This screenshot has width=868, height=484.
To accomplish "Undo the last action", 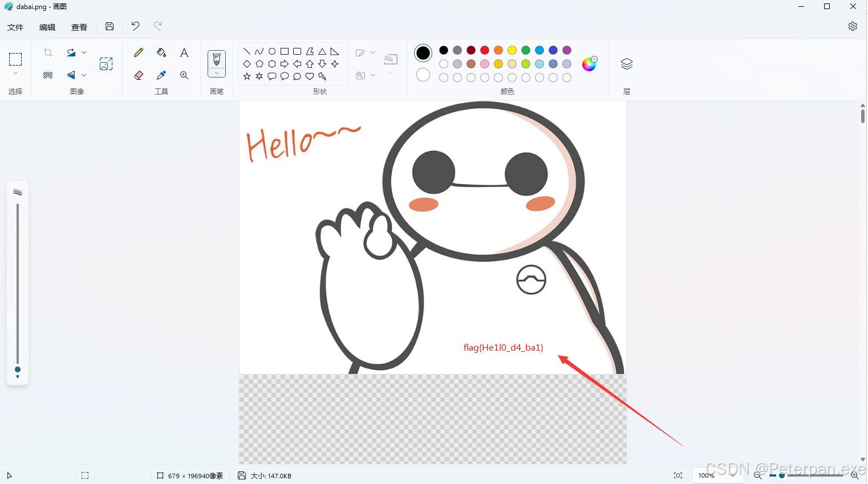I will [x=135, y=26].
